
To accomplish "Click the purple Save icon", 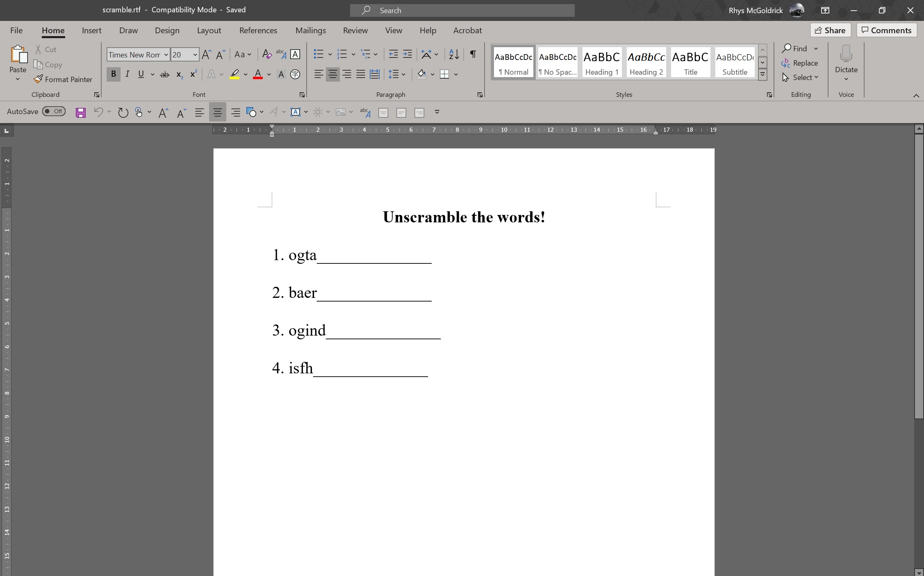I will tap(81, 112).
